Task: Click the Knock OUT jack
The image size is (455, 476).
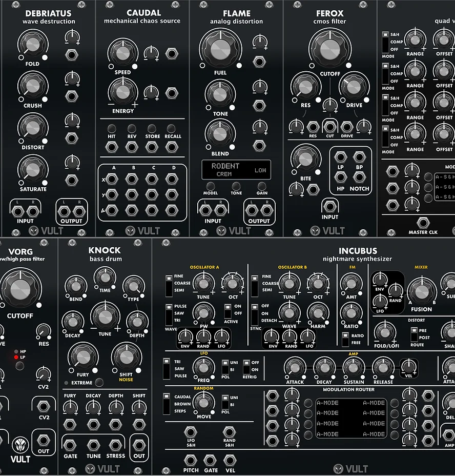Action: pyautogui.click(x=139, y=445)
